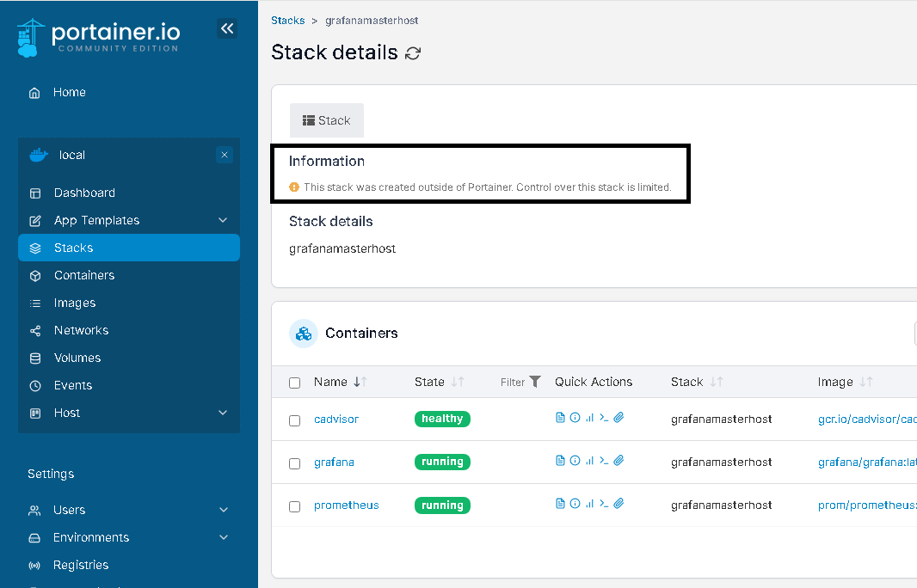Open the grafana container link
This screenshot has height=588, width=917.
pos(334,462)
